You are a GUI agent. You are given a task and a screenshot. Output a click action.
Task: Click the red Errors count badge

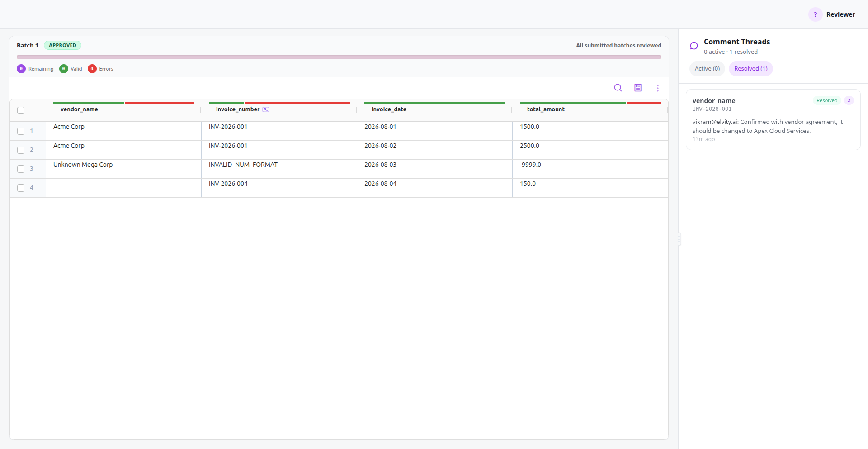click(92, 69)
